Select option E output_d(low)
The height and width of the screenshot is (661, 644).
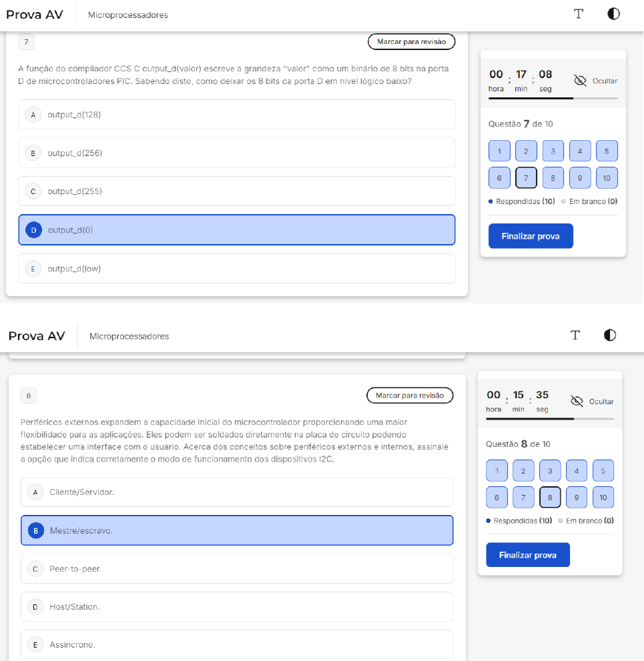click(237, 269)
